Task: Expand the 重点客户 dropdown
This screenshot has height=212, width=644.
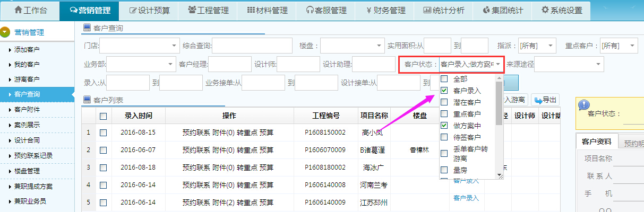Action: pyautogui.click(x=632, y=46)
